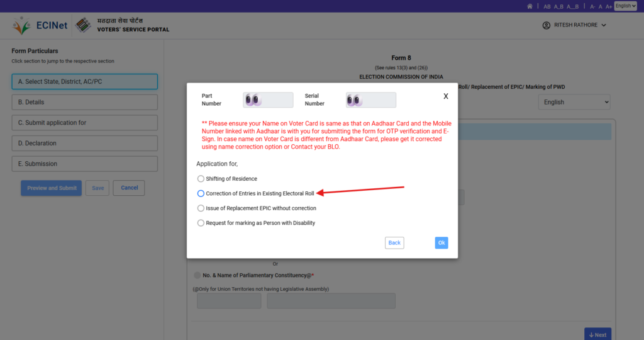Decrease font size with A- icon
Screen dimensions: 644x340
(592, 6)
